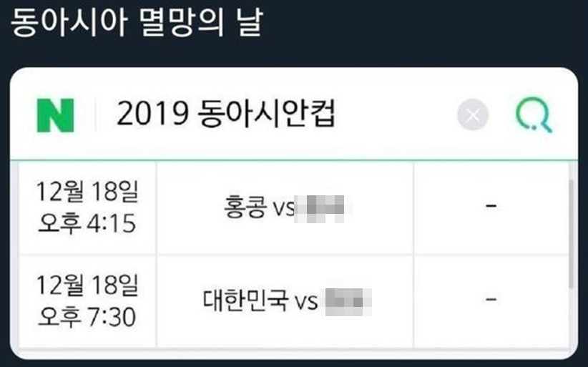This screenshot has width=588, height=367.
Task: Click the word 동아시안컵 in the search box
Action: coord(266,114)
